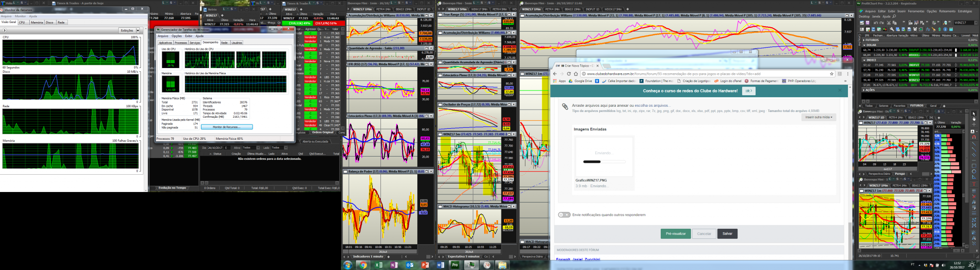Select the crosshair tool in ProfitChart
The height and width of the screenshot is (270, 980).
pyautogui.click(x=973, y=125)
